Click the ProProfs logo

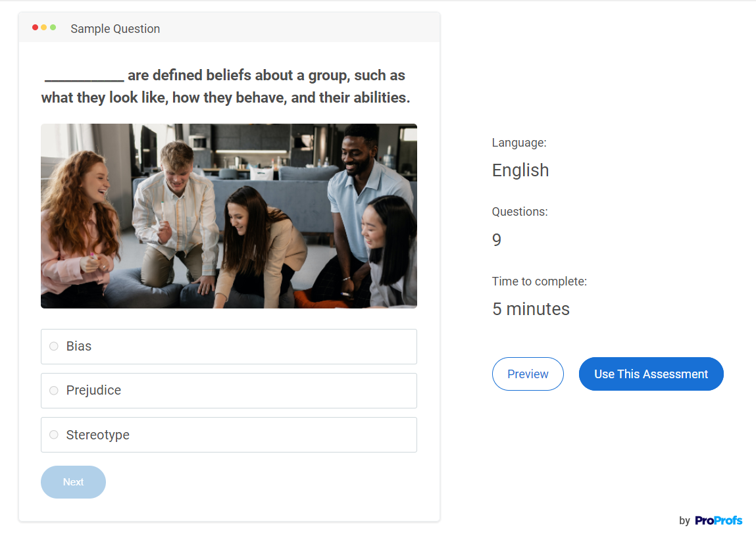[718, 520]
